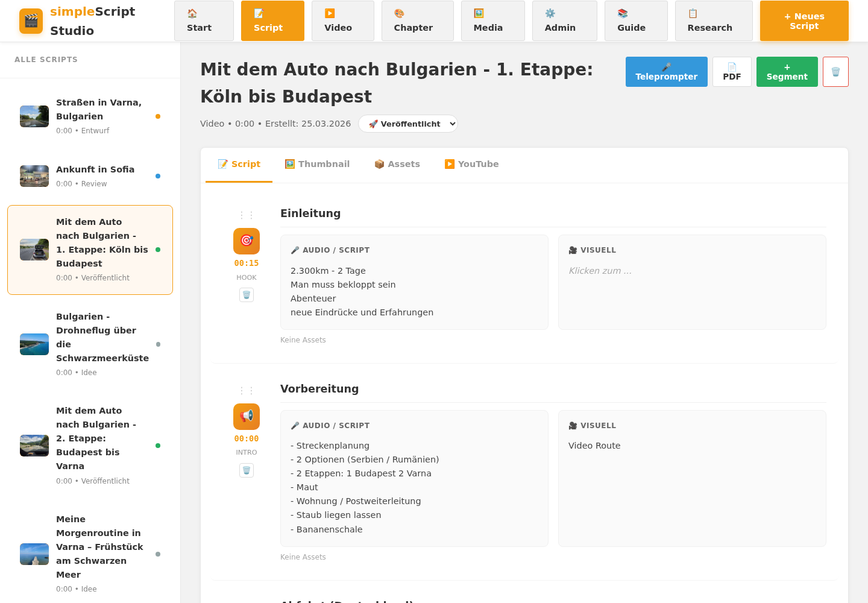
Task: Delete this script with the trash icon next to Segment
Action: (x=835, y=72)
